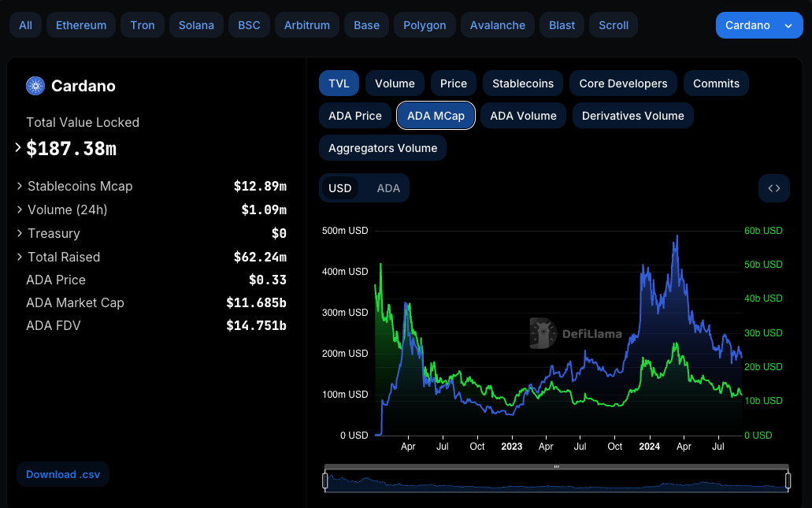Image resolution: width=812 pixels, height=508 pixels.
Task: Open the Solana chain page
Action: click(x=196, y=25)
